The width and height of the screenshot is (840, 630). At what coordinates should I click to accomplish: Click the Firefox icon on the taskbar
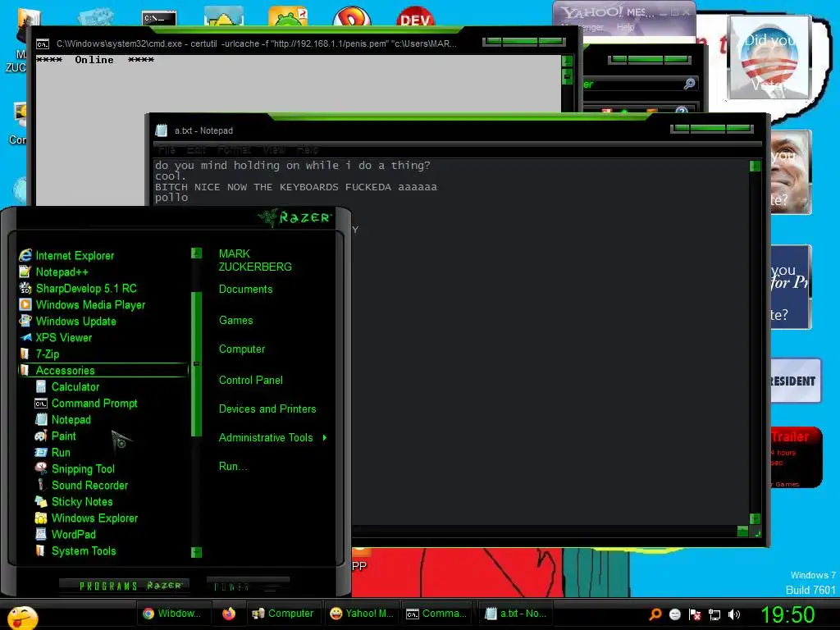229,614
